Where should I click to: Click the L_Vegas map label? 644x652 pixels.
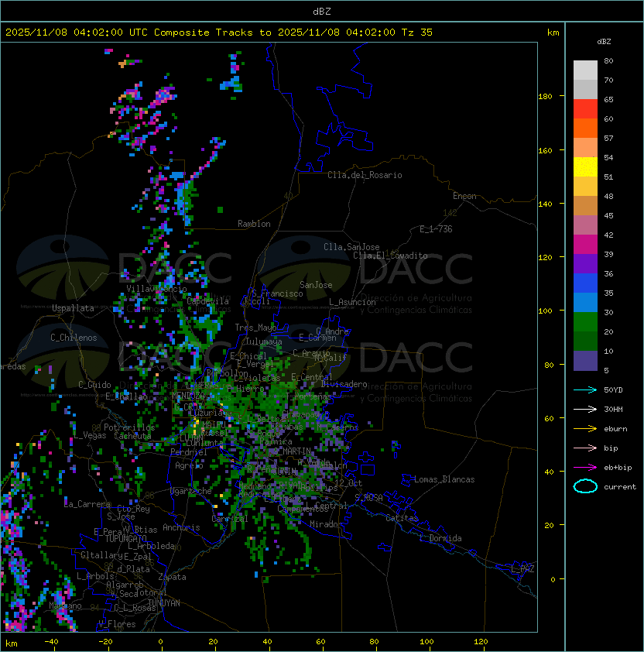[x=90, y=435]
